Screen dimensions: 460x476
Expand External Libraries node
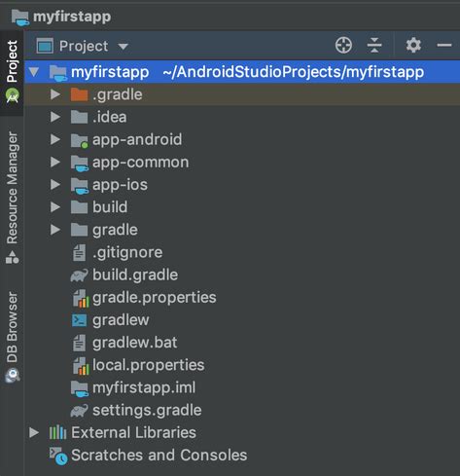[34, 432]
